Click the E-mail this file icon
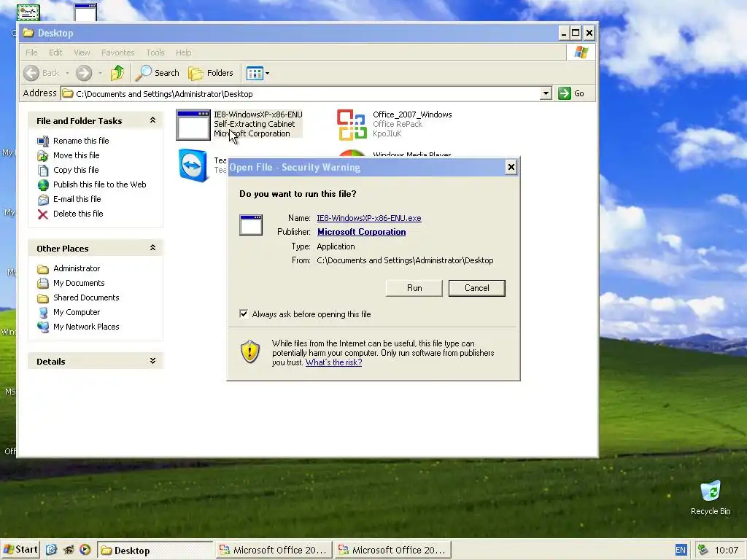The image size is (747, 560). tap(43, 200)
